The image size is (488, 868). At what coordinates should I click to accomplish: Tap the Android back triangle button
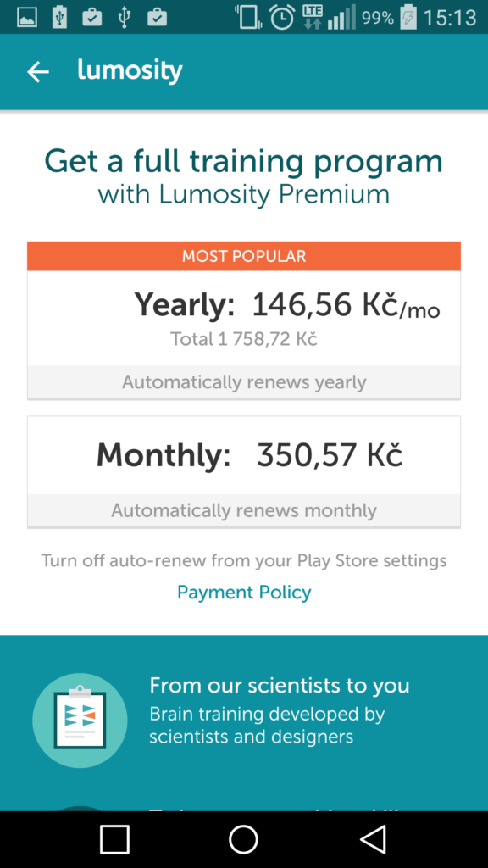[x=373, y=839]
